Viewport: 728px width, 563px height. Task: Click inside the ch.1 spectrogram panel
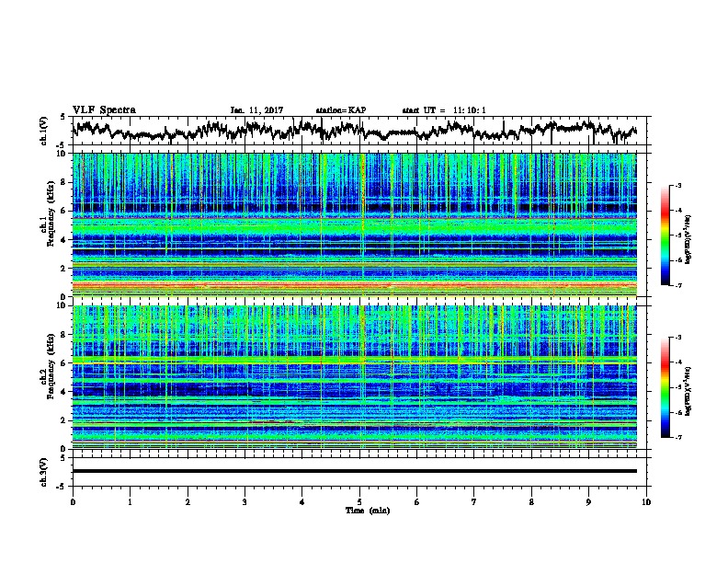pos(355,224)
